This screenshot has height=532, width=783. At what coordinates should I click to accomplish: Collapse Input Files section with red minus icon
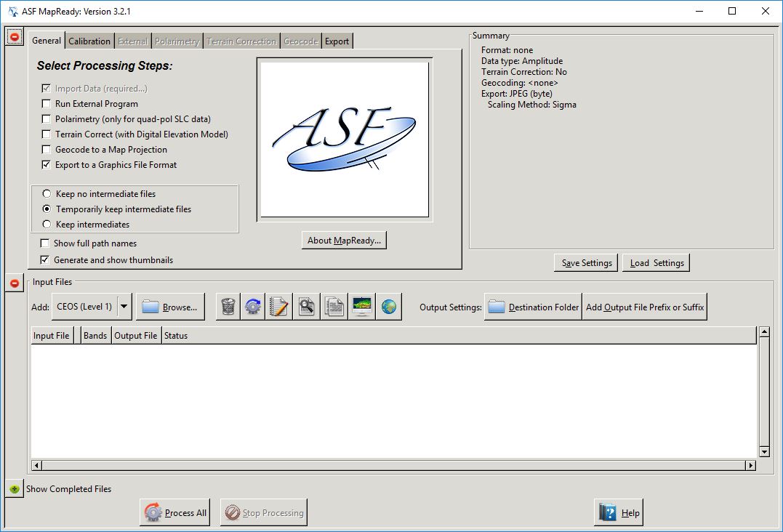(15, 283)
